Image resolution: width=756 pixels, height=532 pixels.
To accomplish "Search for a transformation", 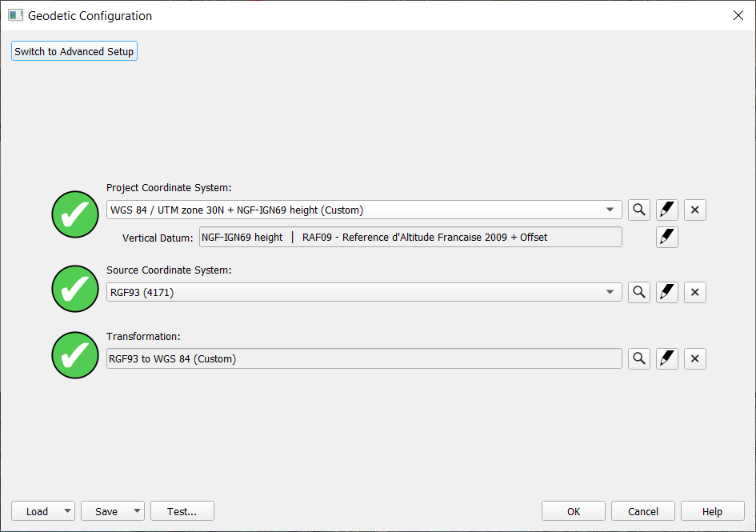I will 638,359.
